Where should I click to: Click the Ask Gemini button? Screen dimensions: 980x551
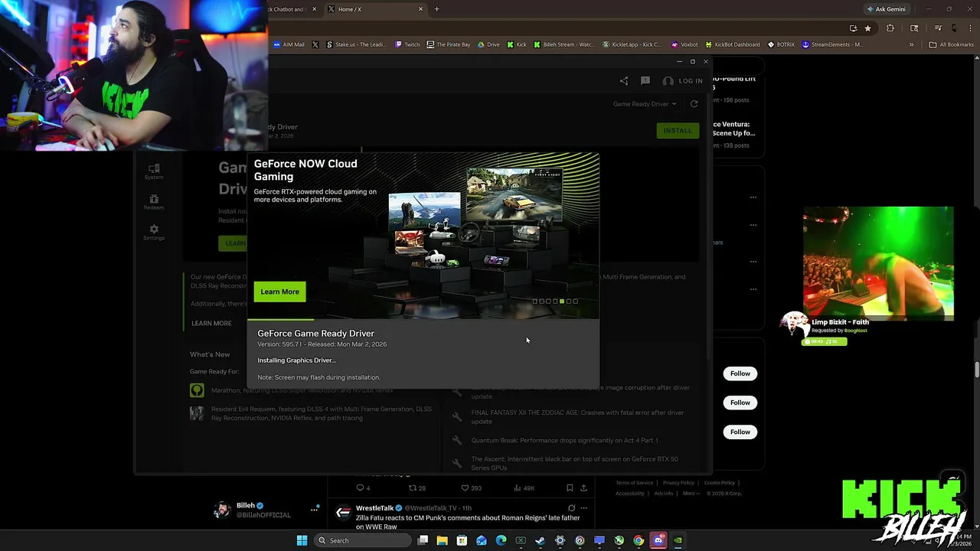(x=886, y=9)
